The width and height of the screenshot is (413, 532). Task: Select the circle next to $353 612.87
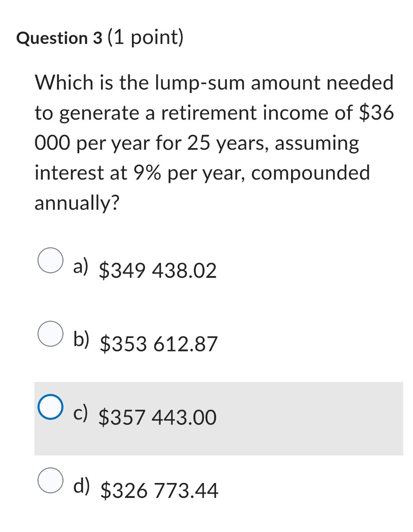tap(50, 334)
